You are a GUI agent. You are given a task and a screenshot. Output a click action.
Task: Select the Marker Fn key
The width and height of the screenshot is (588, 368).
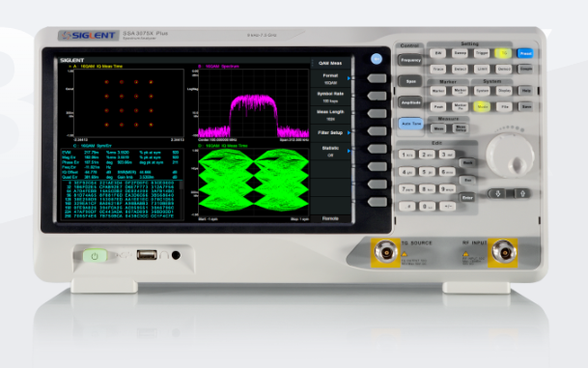pos(460,107)
